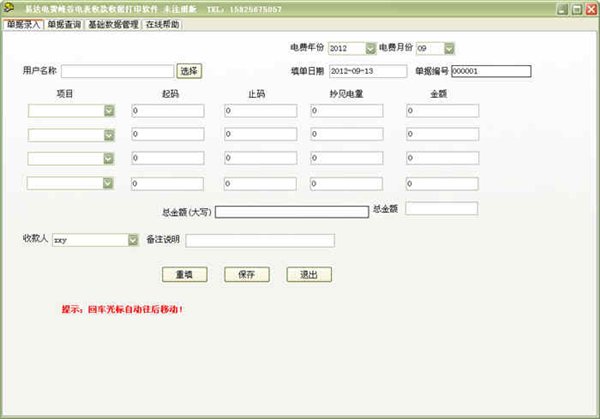Click the application icon in title bar
Screen dimensions: 600x419
8,8
